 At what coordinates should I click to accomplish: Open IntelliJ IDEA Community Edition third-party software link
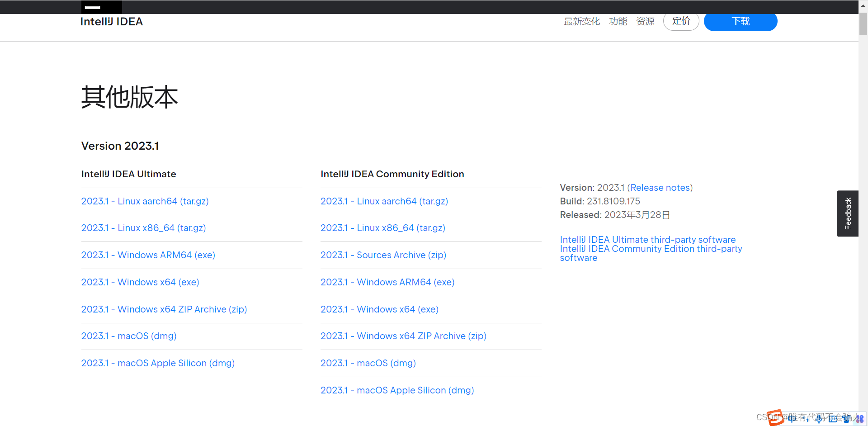(651, 253)
